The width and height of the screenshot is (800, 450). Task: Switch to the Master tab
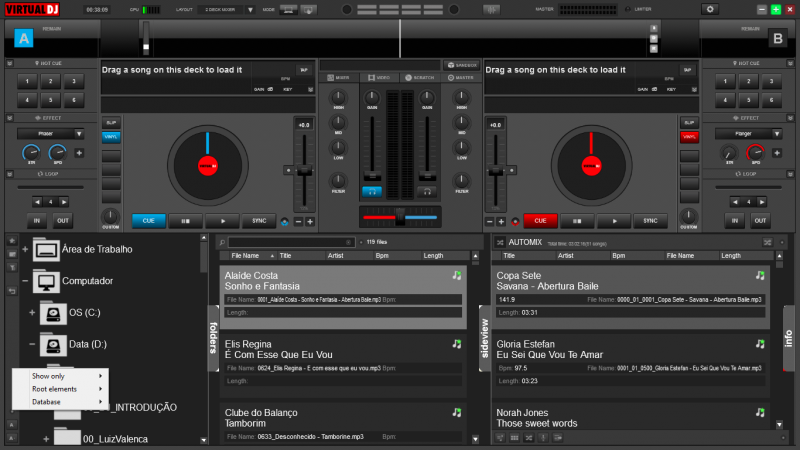(460, 78)
